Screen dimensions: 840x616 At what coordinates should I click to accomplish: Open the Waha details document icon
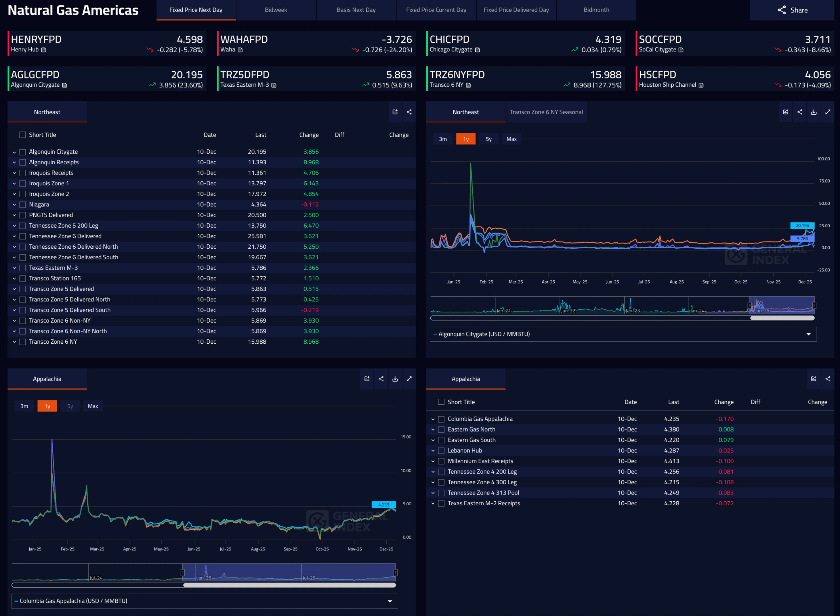pyautogui.click(x=240, y=50)
